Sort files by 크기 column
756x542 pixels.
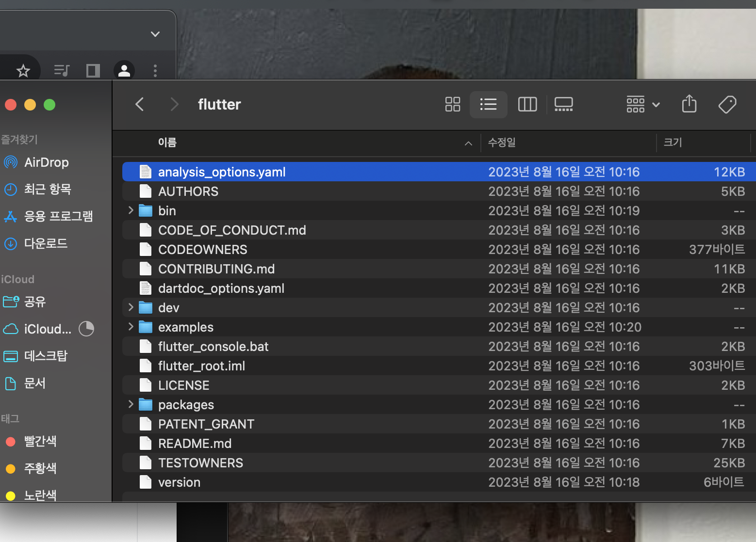click(673, 143)
